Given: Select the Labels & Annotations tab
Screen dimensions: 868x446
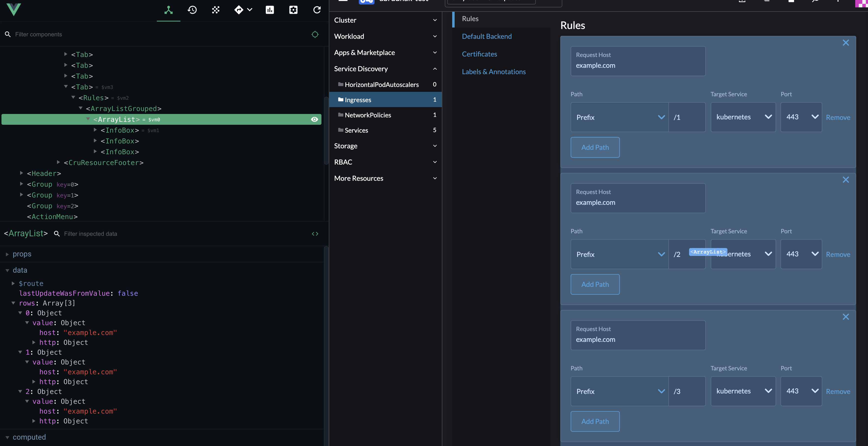Looking at the screenshot, I should point(494,71).
